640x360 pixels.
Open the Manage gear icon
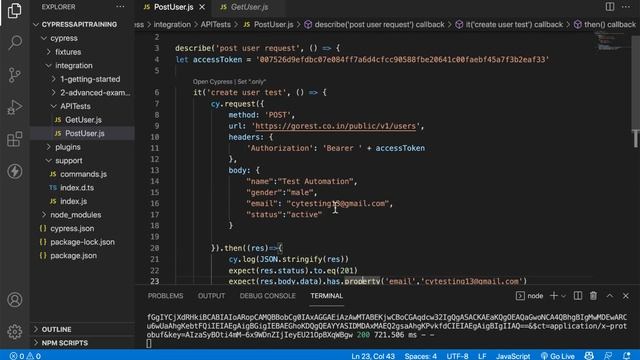click(x=15, y=331)
